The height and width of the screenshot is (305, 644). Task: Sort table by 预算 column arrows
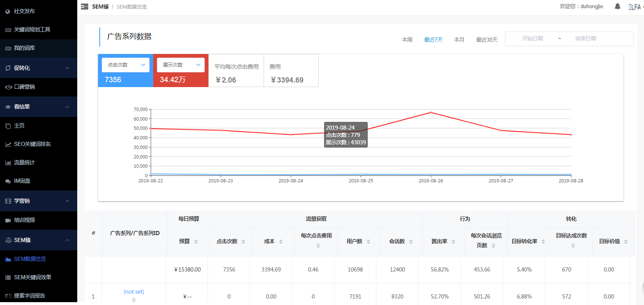pyautogui.click(x=196, y=242)
